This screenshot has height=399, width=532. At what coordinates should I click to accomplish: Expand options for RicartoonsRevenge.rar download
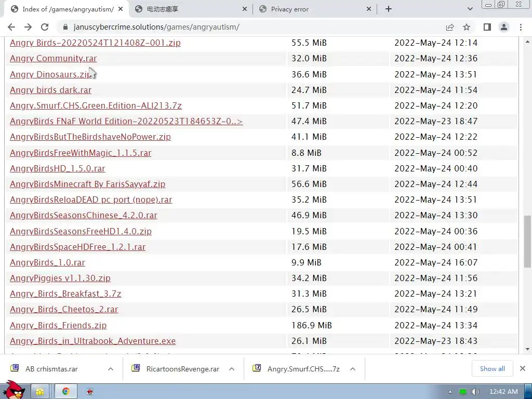[232, 369]
